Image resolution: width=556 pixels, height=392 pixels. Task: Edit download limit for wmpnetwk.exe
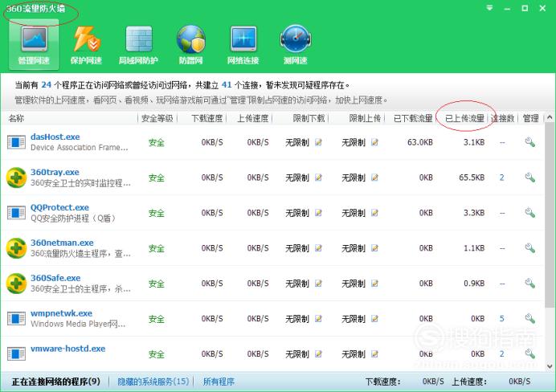point(318,319)
